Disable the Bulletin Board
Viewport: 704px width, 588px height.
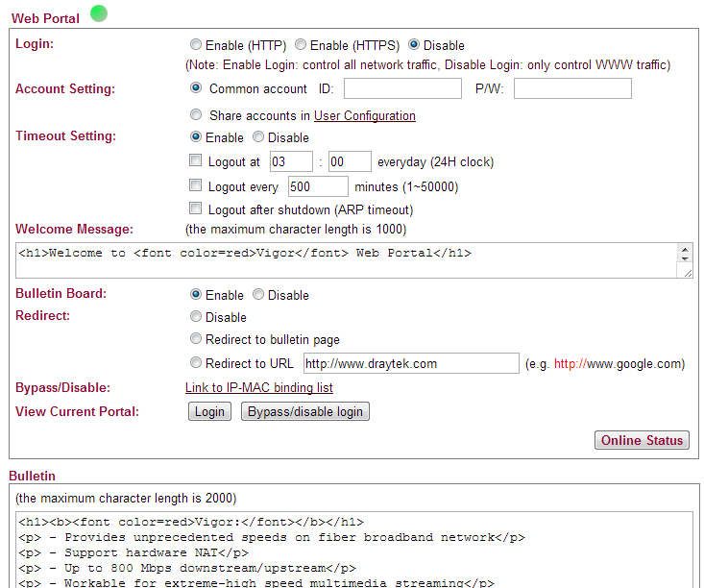pyautogui.click(x=258, y=294)
